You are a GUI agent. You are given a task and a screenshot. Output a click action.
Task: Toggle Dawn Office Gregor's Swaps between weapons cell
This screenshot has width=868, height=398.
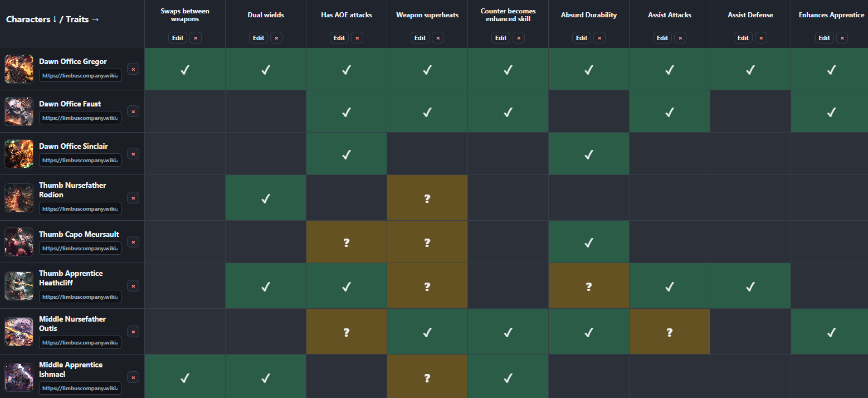tap(185, 69)
